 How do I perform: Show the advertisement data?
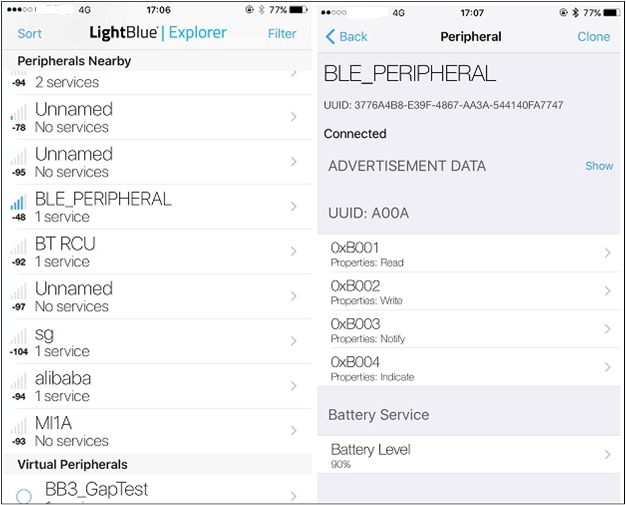599,166
